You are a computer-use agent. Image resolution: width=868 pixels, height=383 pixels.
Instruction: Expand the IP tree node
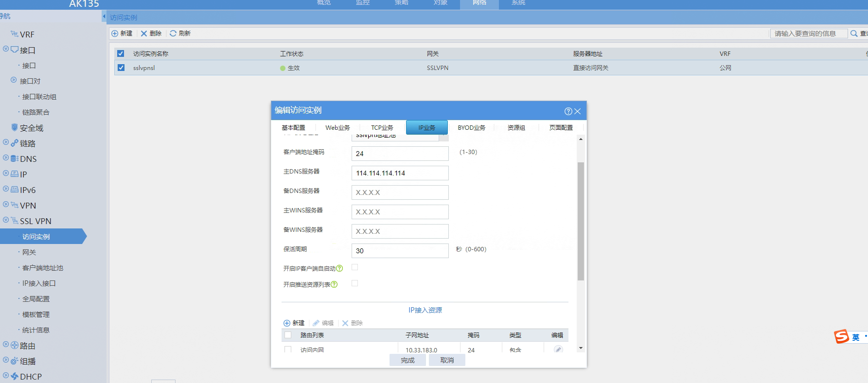[x=6, y=174]
